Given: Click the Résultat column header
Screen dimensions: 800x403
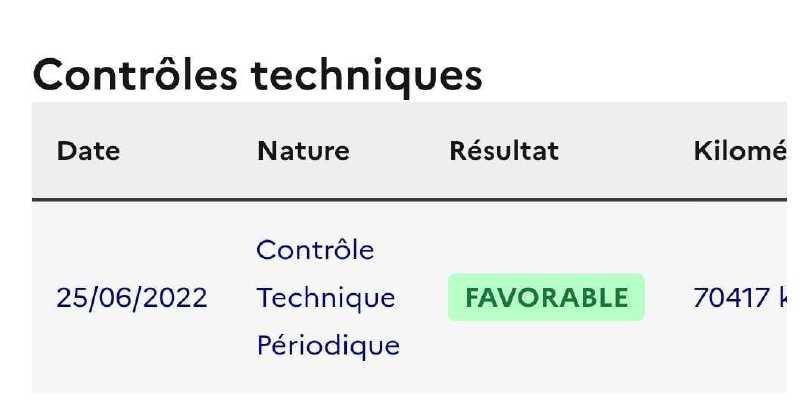Looking at the screenshot, I should [504, 151].
